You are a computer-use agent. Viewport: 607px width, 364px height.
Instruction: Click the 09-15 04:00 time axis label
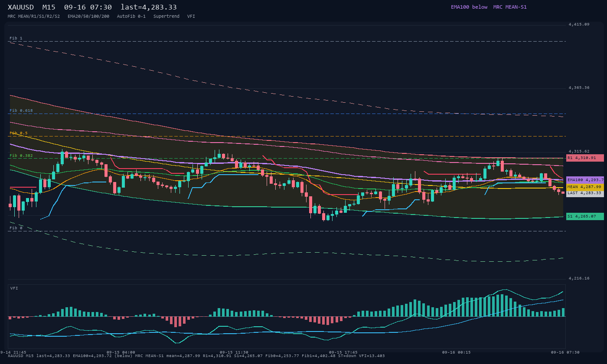tap(121, 352)
